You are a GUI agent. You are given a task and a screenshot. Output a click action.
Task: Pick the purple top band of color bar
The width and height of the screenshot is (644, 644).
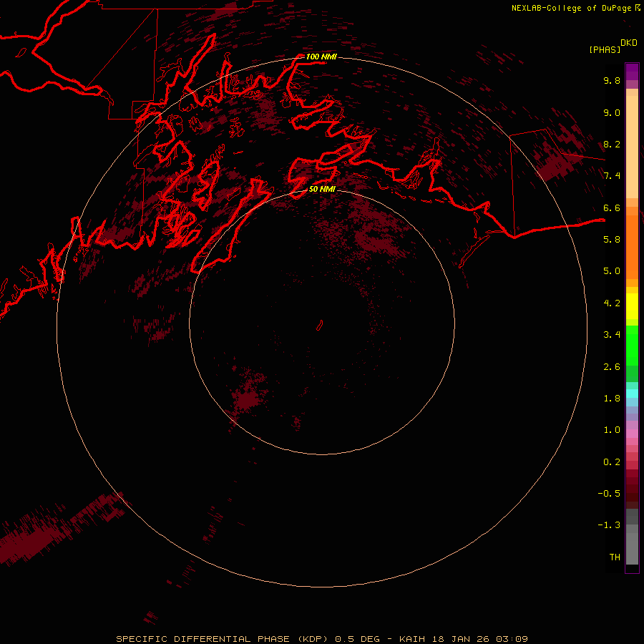pos(632,72)
